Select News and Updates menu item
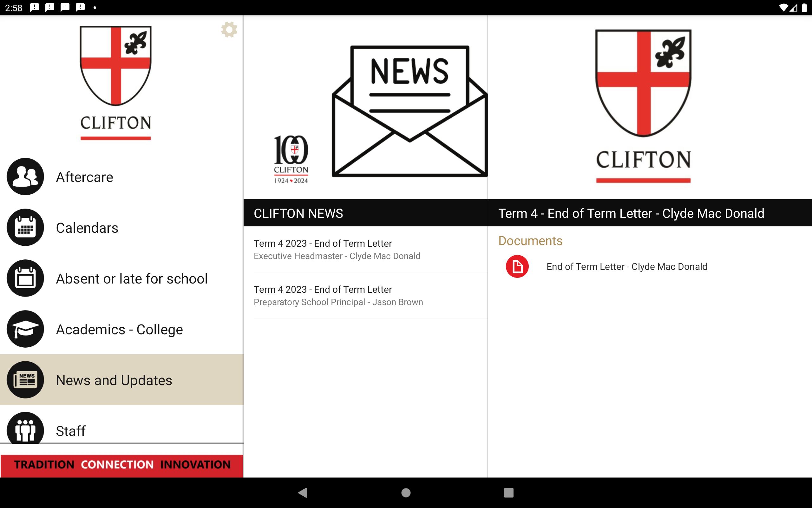Screen dimensions: 812x508 121,380
